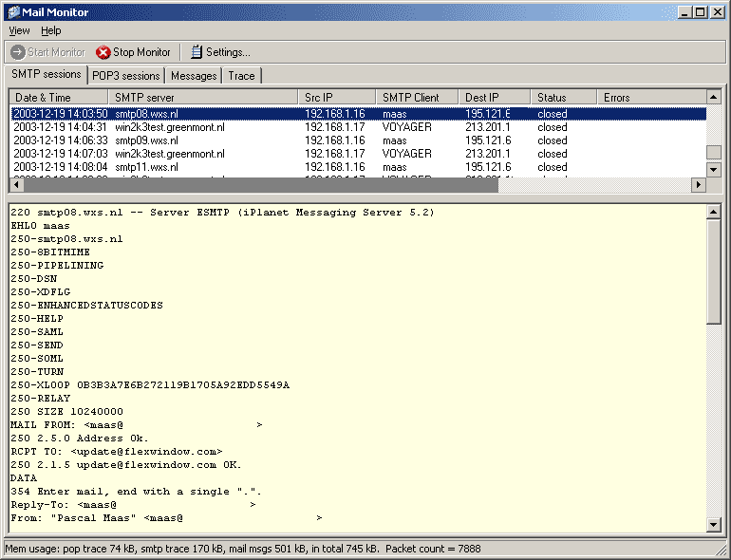Image resolution: width=731 pixels, height=560 pixels.
Task: Select the smtp11.wxs.nl session row
Action: 358,167
